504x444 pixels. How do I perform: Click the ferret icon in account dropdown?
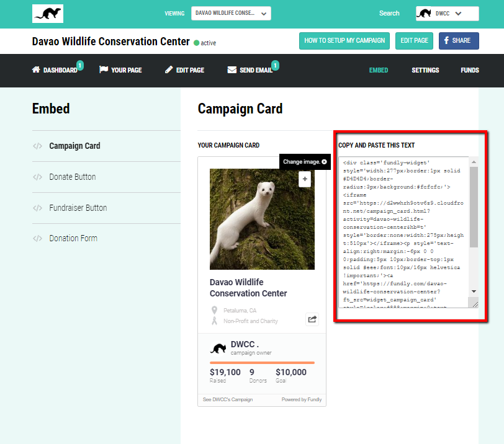(x=424, y=14)
